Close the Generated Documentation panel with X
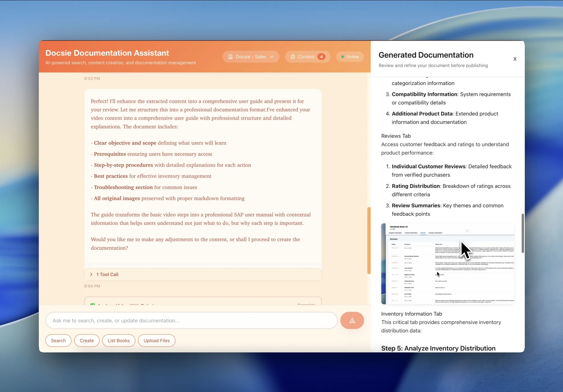The width and height of the screenshot is (563, 392). tap(515, 59)
